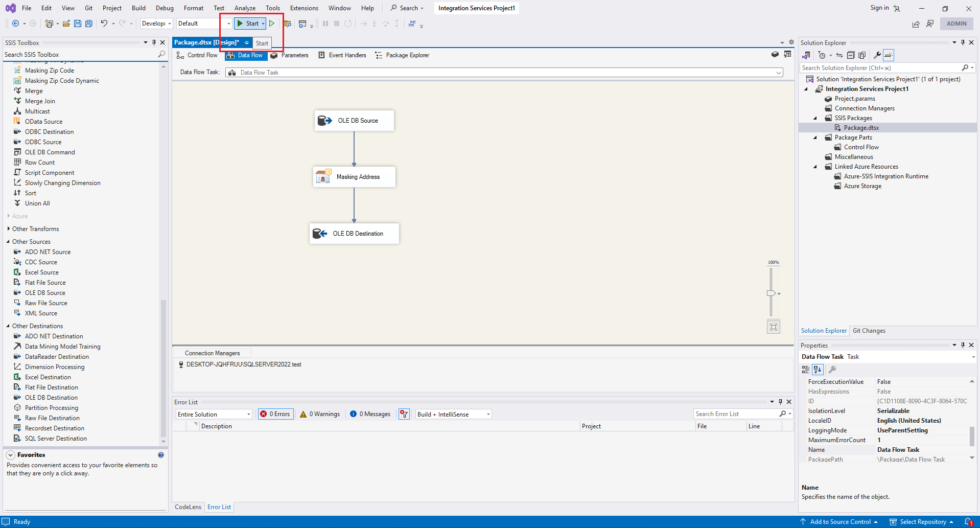The image size is (980, 528).
Task: Click the Navigate Backward toolbar icon
Action: pyautogui.click(x=16, y=24)
